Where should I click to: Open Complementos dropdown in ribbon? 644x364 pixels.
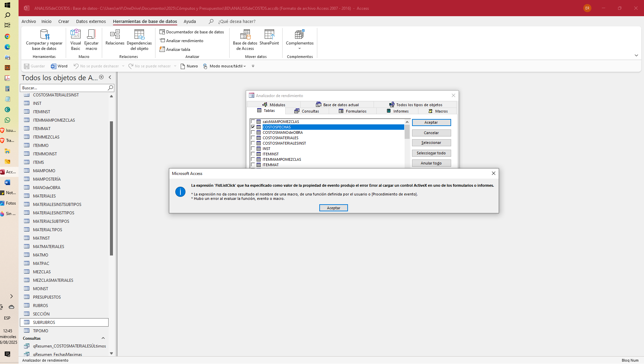pos(300,40)
